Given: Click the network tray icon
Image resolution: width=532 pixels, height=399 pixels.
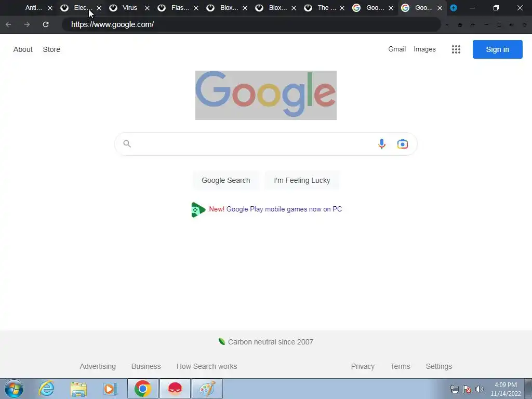Looking at the screenshot, I should coord(454,389).
